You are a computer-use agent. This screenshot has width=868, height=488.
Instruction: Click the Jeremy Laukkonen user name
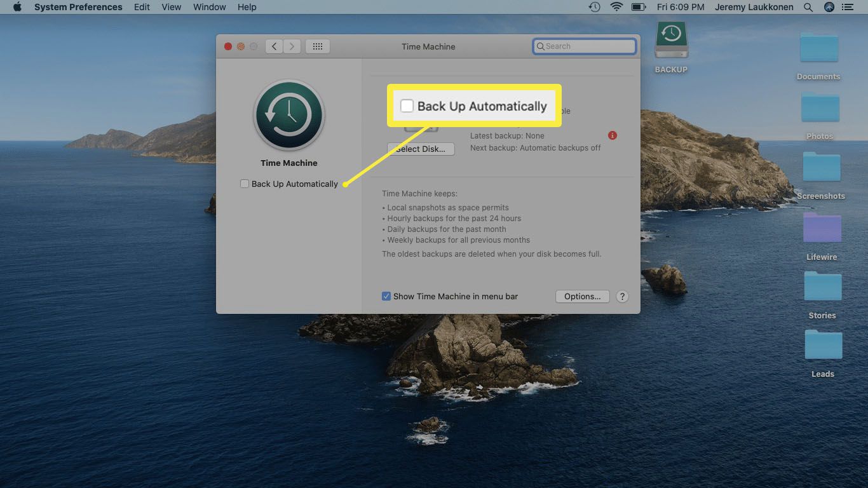click(x=755, y=7)
